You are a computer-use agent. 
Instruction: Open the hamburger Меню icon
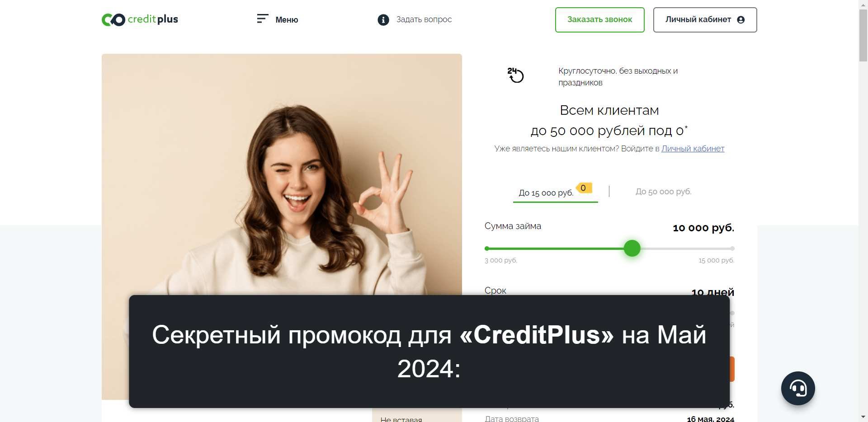pos(263,19)
